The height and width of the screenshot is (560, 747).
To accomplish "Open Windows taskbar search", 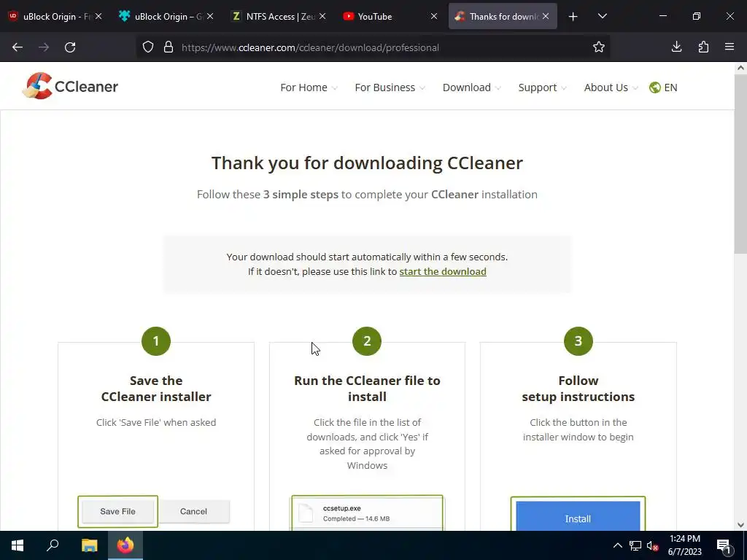I will point(53,545).
